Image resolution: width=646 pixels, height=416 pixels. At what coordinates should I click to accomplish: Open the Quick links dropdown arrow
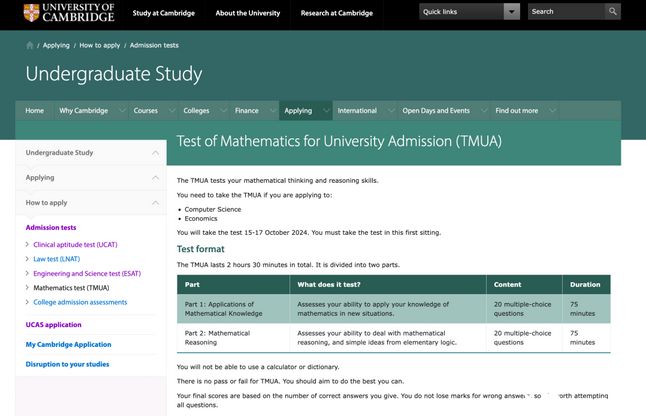[511, 12]
